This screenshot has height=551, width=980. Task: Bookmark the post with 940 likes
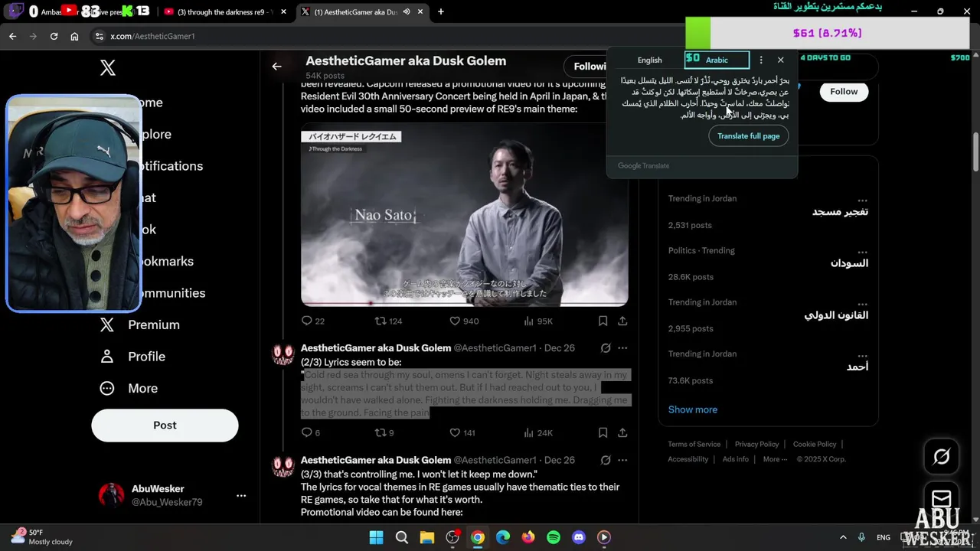click(603, 321)
